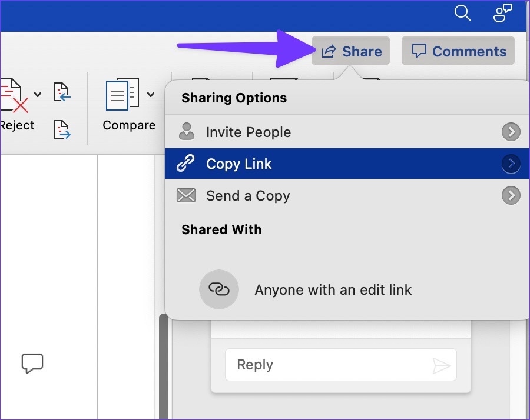Click the Shared With heading
This screenshot has width=530, height=420.
[x=221, y=229]
